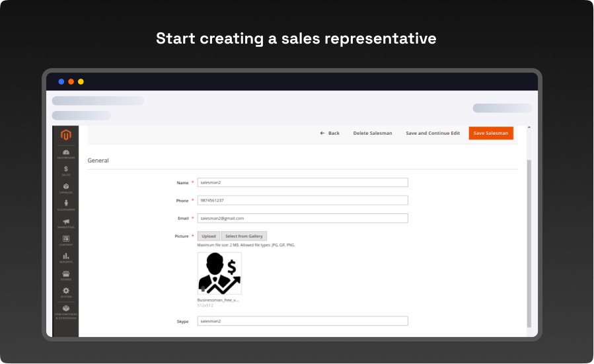Screen dimensions: 594x364
Task: Click the page vertical scrollbar
Action: coord(529,244)
